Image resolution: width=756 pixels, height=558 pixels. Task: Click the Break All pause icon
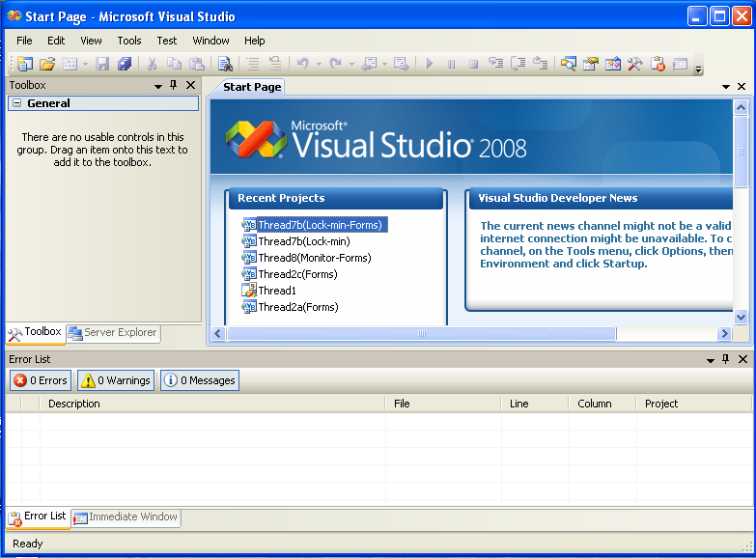tap(451, 64)
